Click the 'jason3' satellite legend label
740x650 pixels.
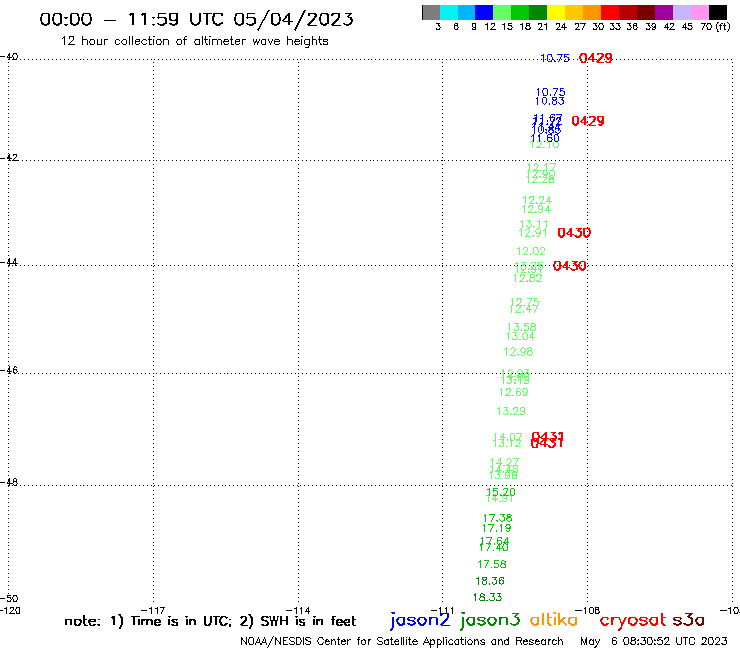coord(490,620)
